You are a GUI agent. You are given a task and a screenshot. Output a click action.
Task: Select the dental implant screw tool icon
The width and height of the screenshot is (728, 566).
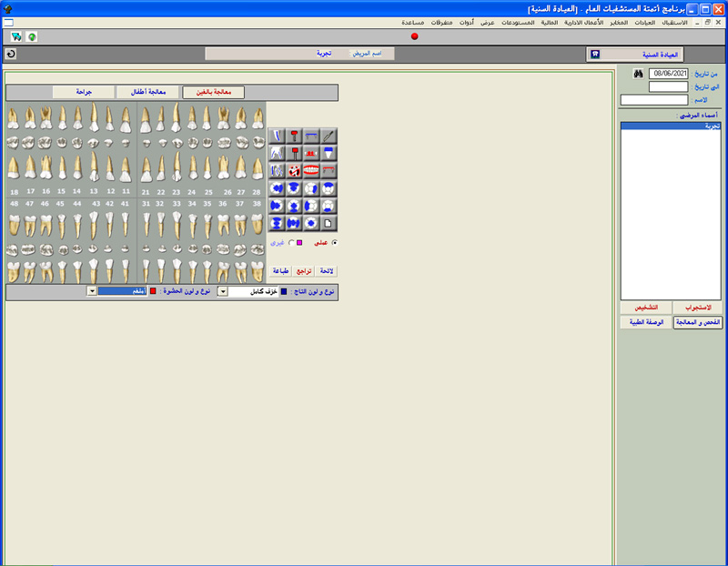tap(294, 136)
